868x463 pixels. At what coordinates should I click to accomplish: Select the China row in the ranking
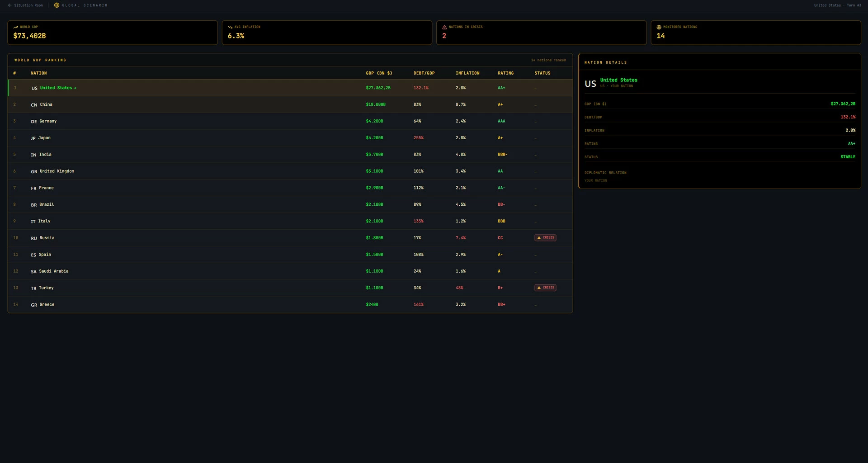tap(290, 104)
